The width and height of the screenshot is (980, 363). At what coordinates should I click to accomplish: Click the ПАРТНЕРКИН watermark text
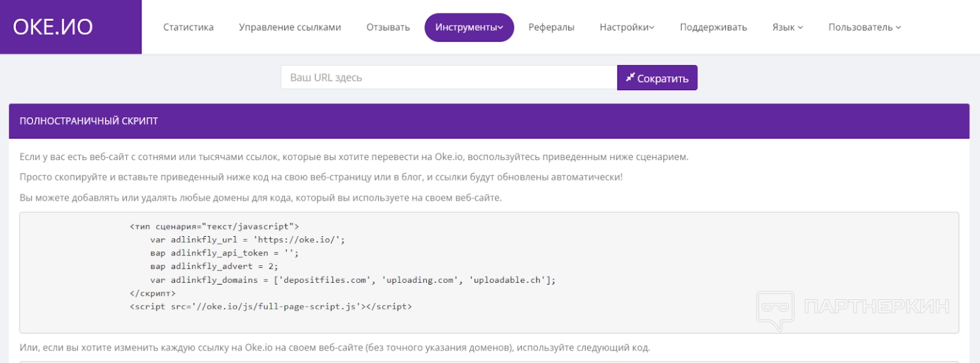876,307
